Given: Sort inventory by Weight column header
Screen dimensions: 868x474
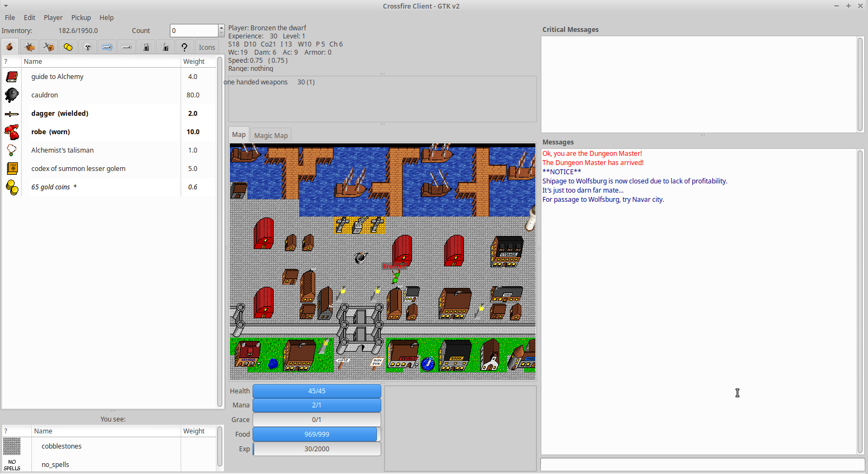Looking at the screenshot, I should click(x=198, y=62).
